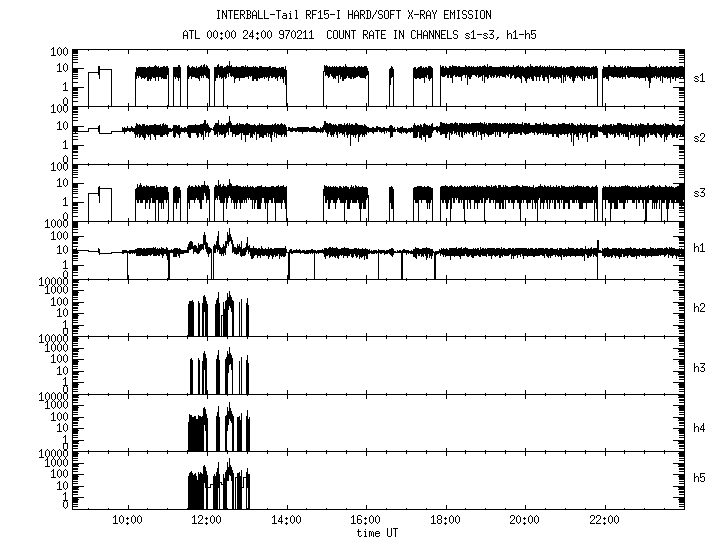Select the 22:00 time axis tick label
This screenshot has width=720, height=550.
pos(604,520)
